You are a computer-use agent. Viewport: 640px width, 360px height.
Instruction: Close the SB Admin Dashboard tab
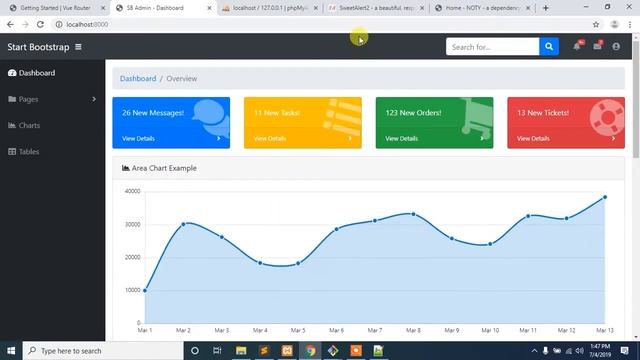tap(209, 8)
